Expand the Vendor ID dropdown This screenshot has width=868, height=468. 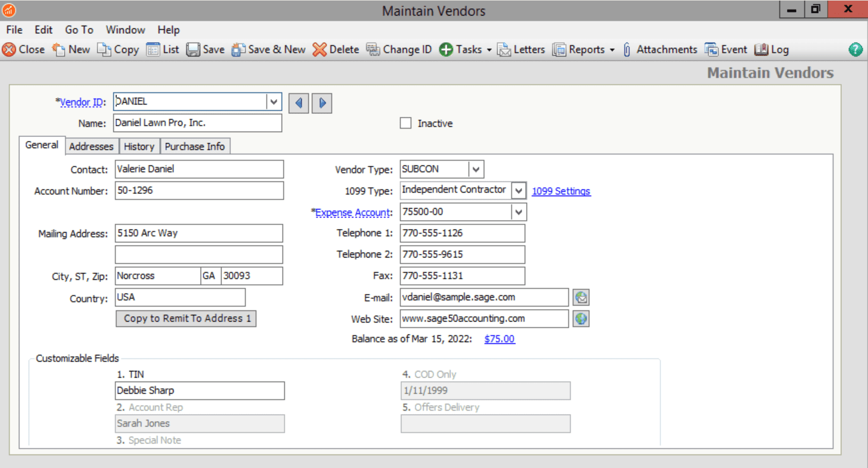coord(273,102)
